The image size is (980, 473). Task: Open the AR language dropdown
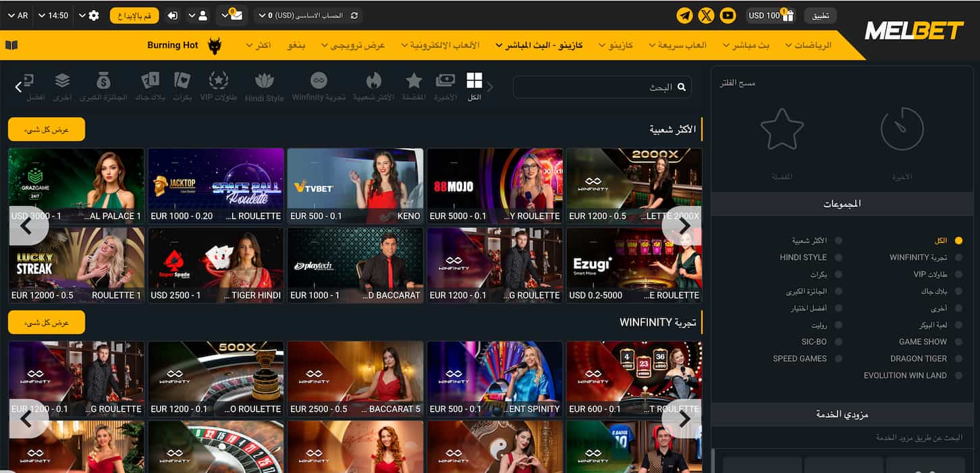tap(18, 15)
